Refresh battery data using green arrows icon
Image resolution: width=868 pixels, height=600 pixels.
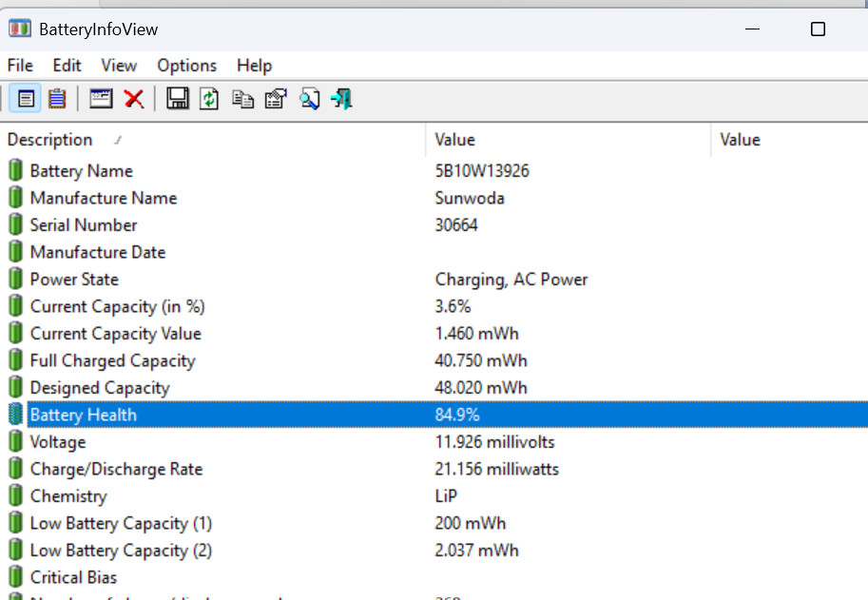pos(209,98)
